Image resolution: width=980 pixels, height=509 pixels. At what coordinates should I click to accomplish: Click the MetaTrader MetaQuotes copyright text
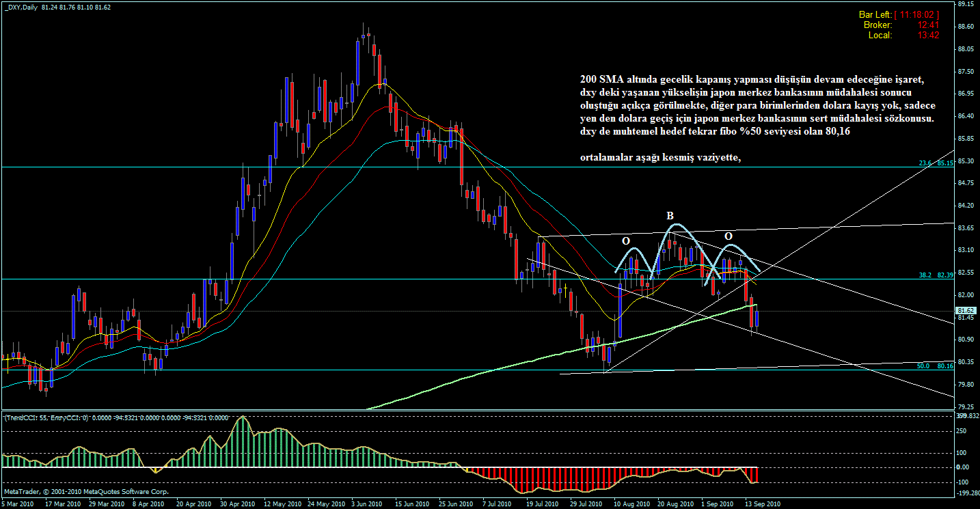tap(86, 491)
